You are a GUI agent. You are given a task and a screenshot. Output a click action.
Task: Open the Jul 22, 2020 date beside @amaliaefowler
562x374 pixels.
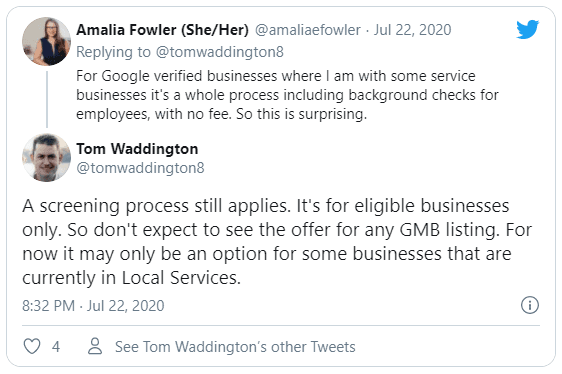pyautogui.click(x=412, y=30)
